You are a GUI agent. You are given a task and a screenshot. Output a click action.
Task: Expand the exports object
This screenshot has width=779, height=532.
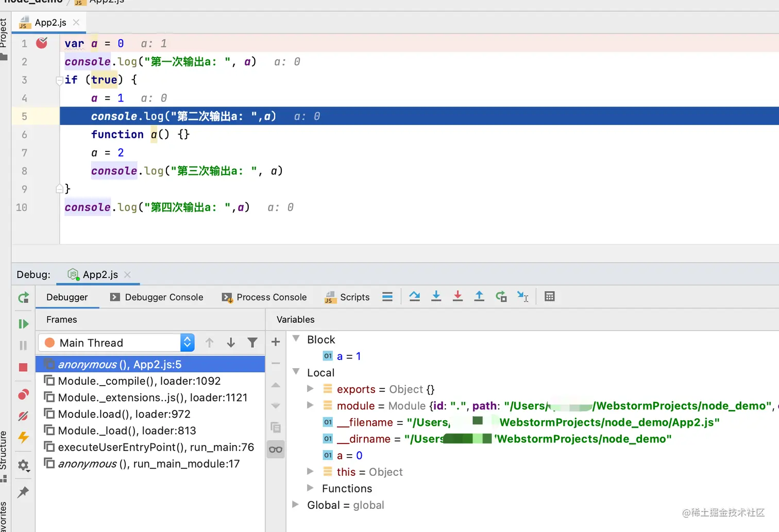(310, 389)
